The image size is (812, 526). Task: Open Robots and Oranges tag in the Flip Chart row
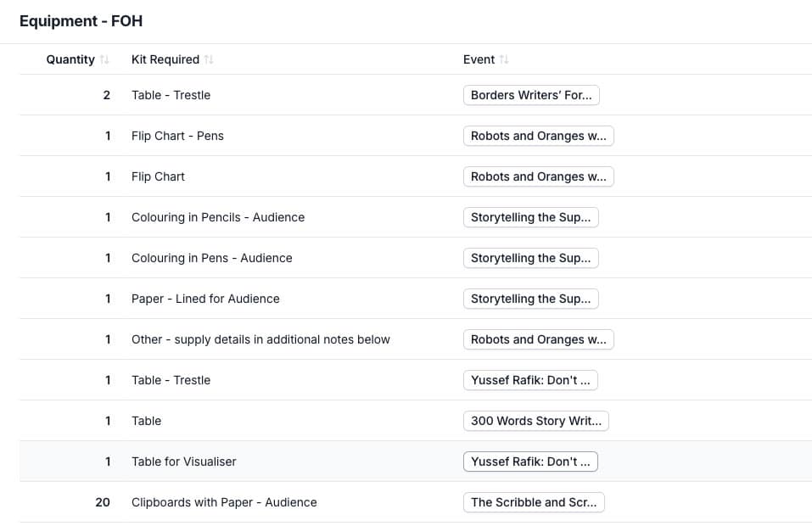(x=539, y=176)
